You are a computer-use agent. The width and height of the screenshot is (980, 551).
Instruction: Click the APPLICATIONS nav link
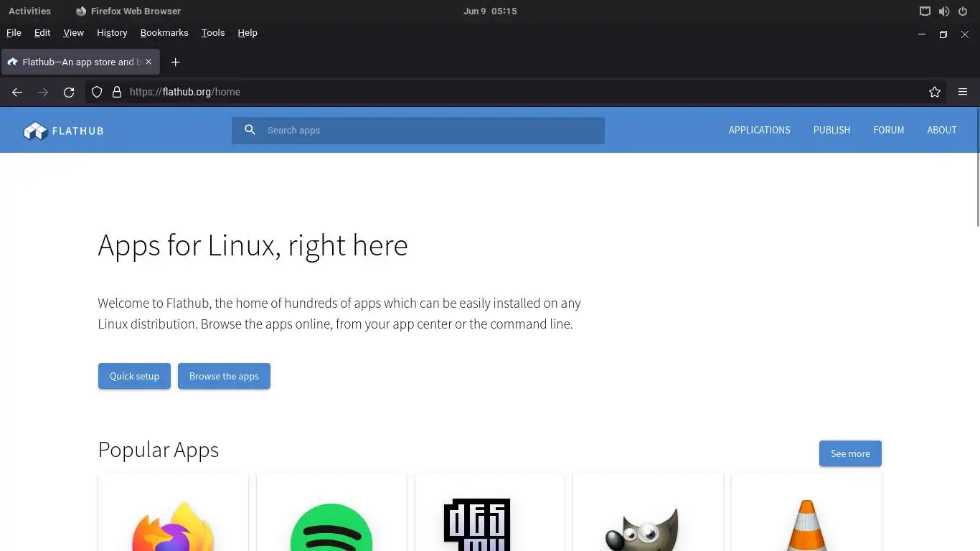[759, 130]
